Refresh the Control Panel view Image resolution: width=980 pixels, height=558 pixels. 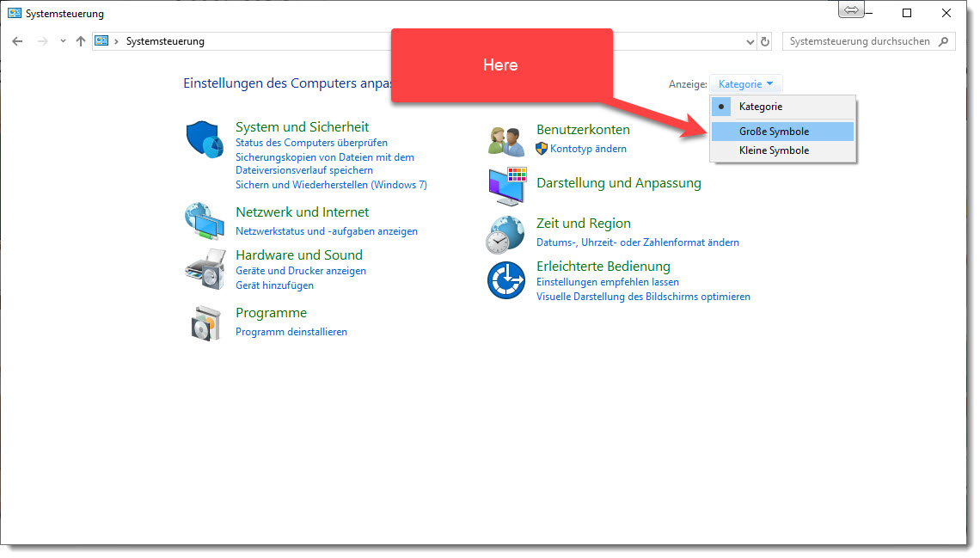765,41
